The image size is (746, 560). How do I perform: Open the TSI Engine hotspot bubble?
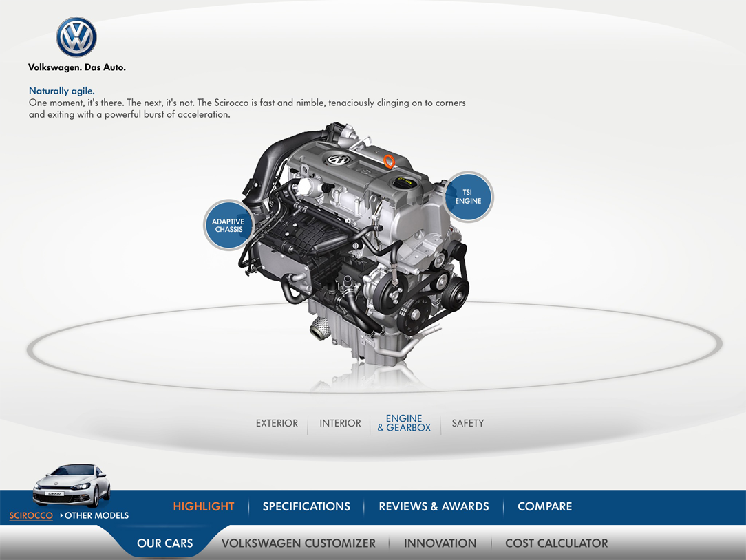[468, 197]
